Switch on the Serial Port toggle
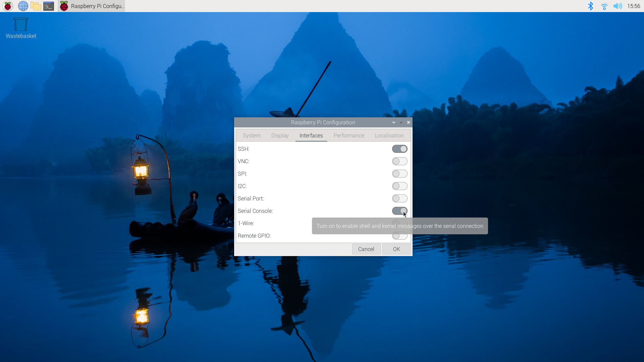644x362 pixels. [x=399, y=198]
